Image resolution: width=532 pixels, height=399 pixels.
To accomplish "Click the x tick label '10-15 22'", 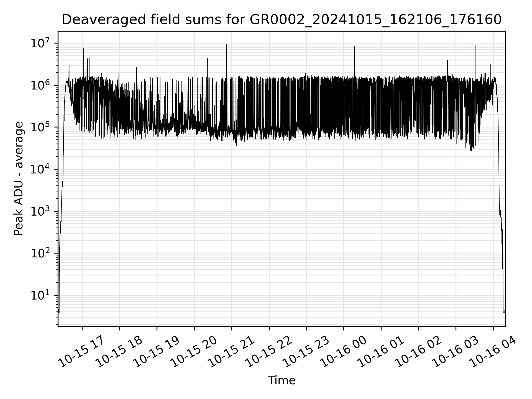I will click(268, 351).
